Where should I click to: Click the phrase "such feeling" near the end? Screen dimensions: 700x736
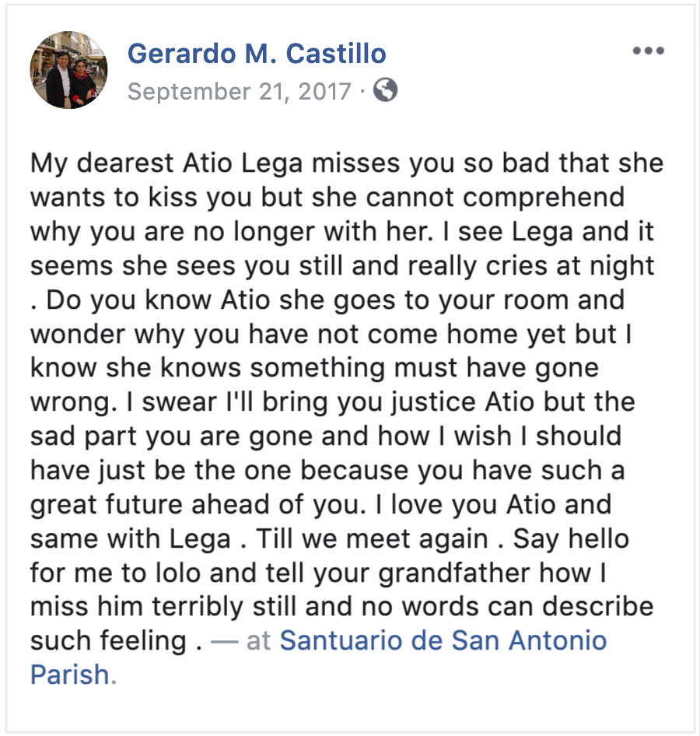(108, 640)
